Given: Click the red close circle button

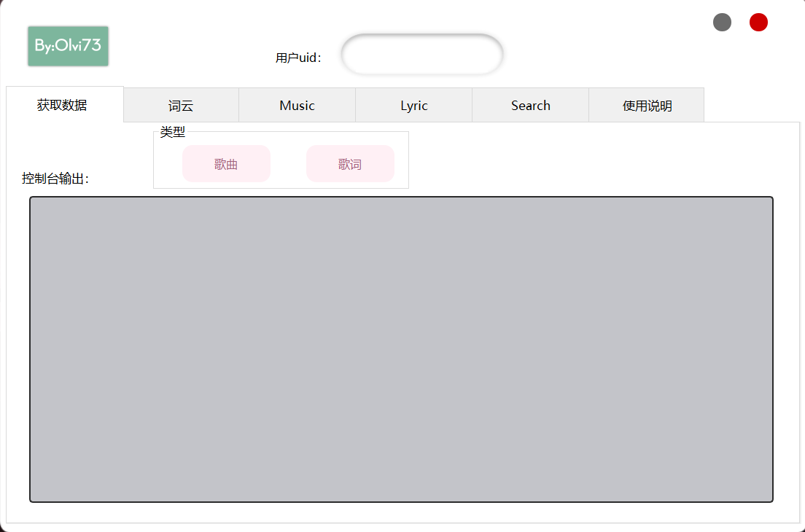Looking at the screenshot, I should click(758, 23).
